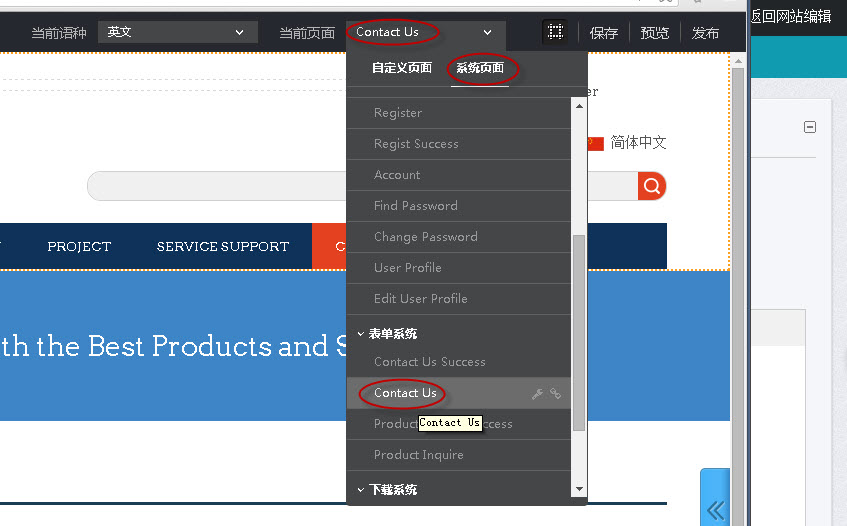847x526 pixels.
Task: Open the 当前语种 language dropdown
Action: tap(177, 32)
